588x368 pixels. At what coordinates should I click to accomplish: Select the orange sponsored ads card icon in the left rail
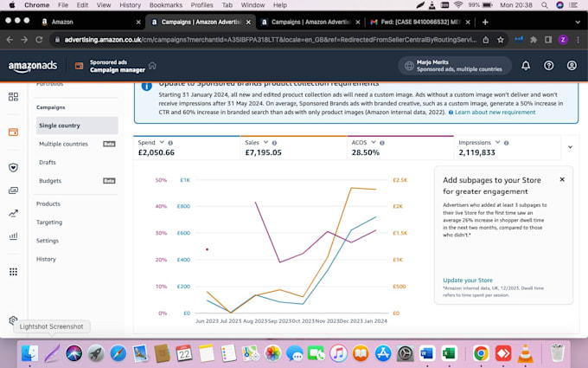[x=13, y=132]
